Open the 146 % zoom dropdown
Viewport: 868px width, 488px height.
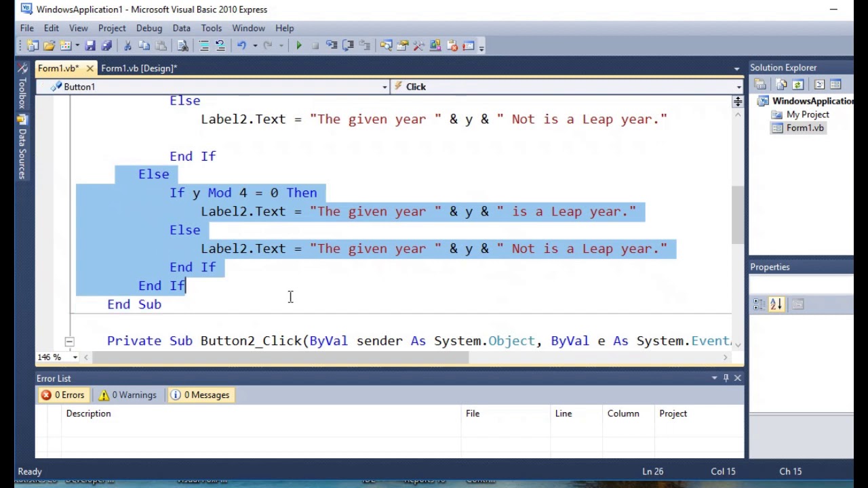[x=75, y=357]
